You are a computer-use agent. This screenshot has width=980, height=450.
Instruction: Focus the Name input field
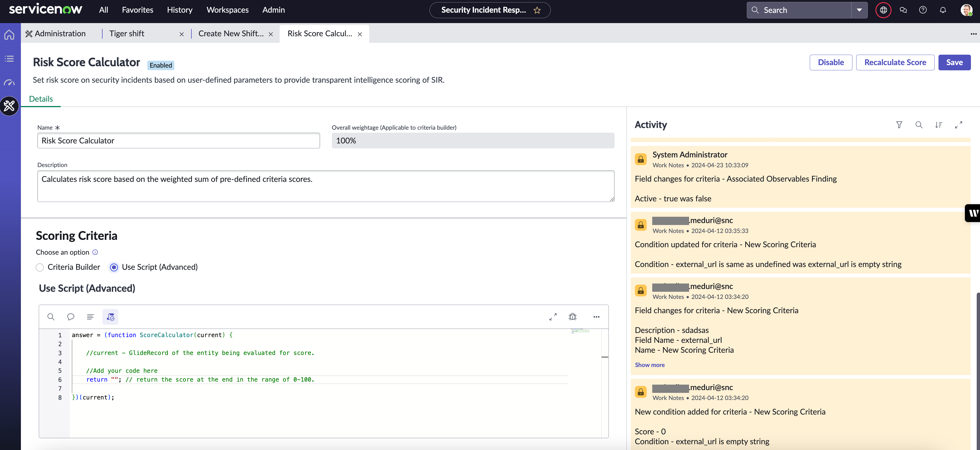[178, 141]
